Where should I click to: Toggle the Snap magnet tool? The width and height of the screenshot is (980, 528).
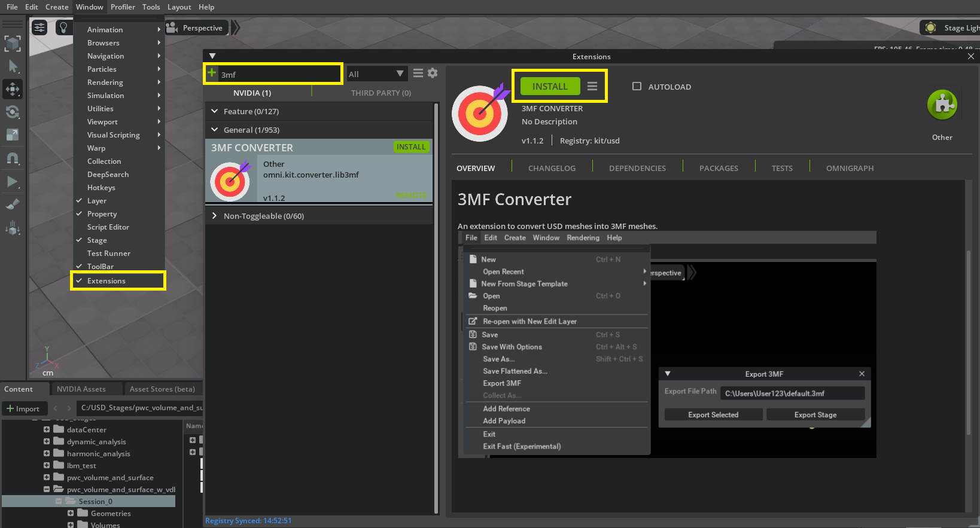(13, 158)
